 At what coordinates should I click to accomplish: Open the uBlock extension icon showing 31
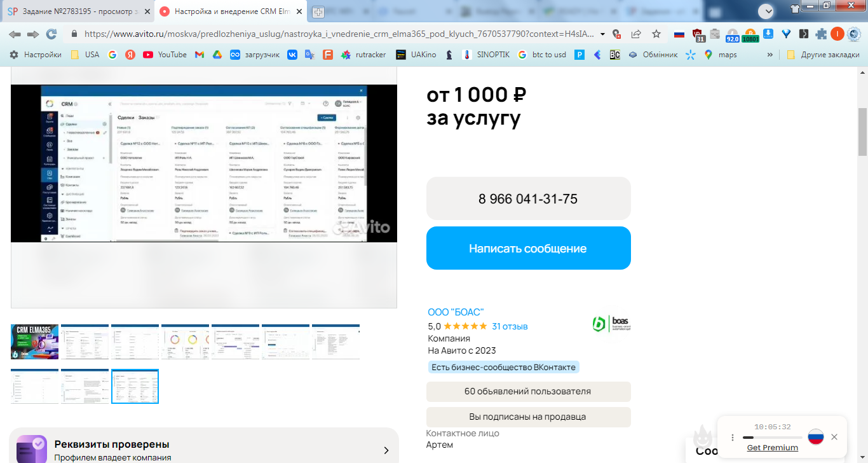click(698, 35)
